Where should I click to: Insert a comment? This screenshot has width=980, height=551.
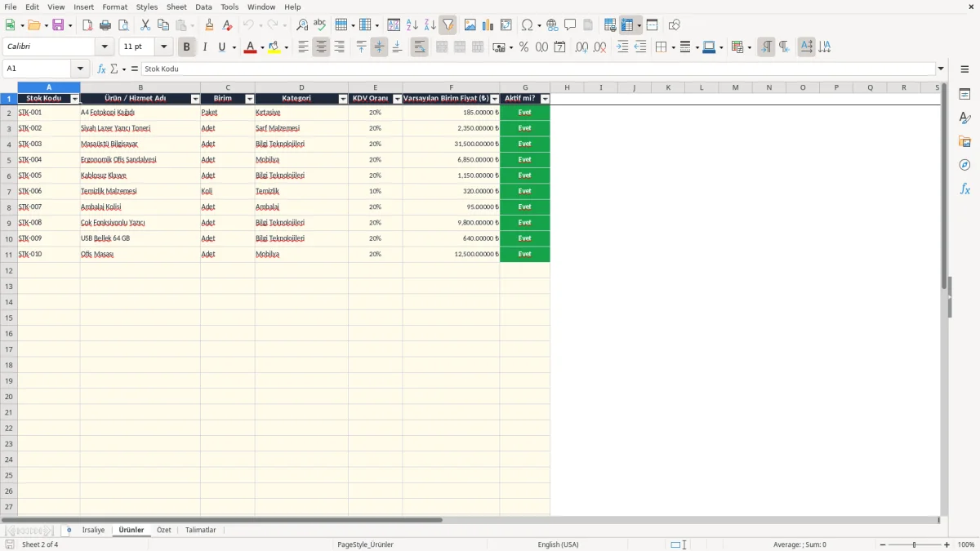pyautogui.click(x=570, y=25)
